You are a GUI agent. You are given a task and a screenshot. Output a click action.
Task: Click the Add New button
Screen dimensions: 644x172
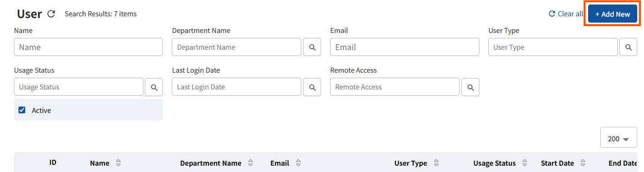612,14
